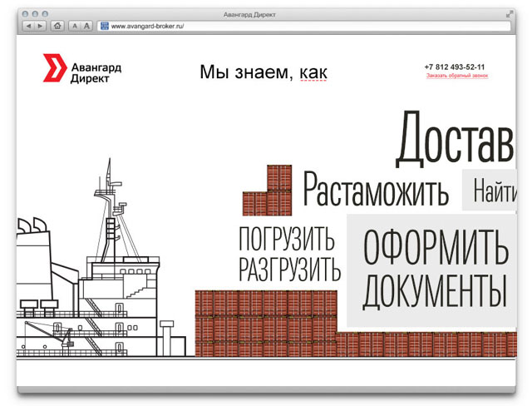Screen dimensions: 532x406
Task: Click the РАЗГРУЗИТЬ service text
Action: [x=289, y=269]
